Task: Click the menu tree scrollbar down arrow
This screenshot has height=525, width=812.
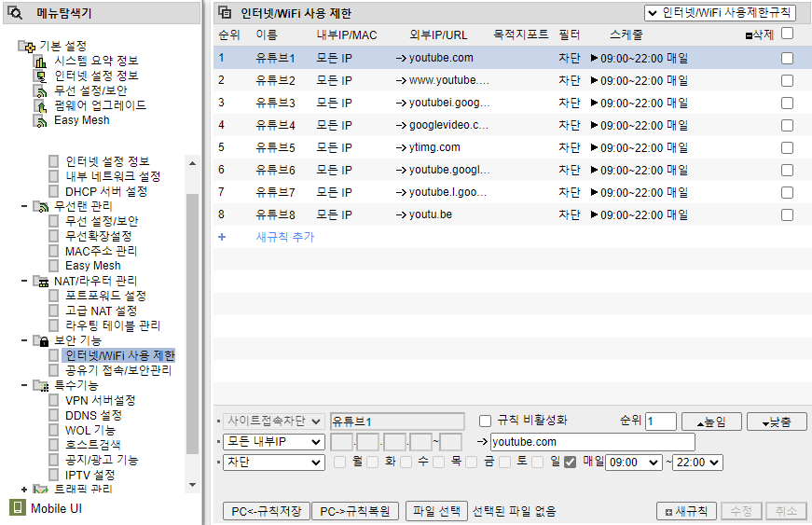Action: pos(193,485)
